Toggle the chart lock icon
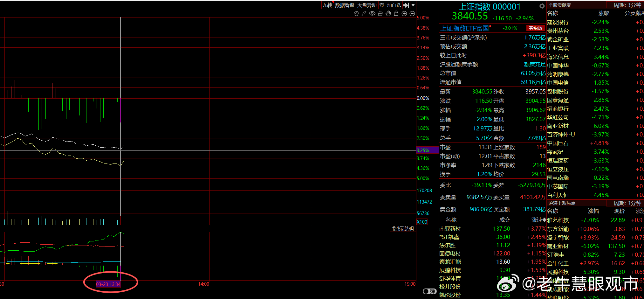Screen dimensions: 644x299 click(x=396, y=13)
